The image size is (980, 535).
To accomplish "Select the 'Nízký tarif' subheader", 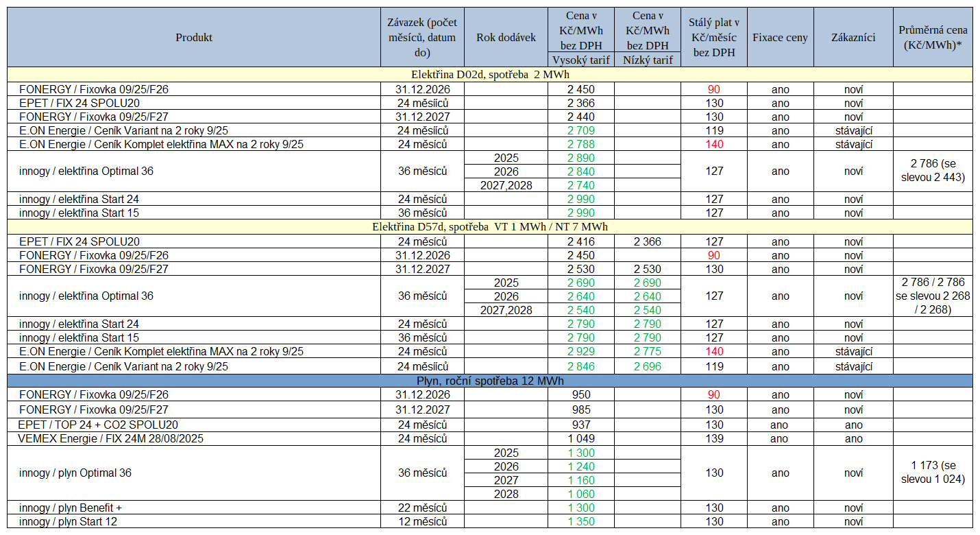I will click(648, 60).
